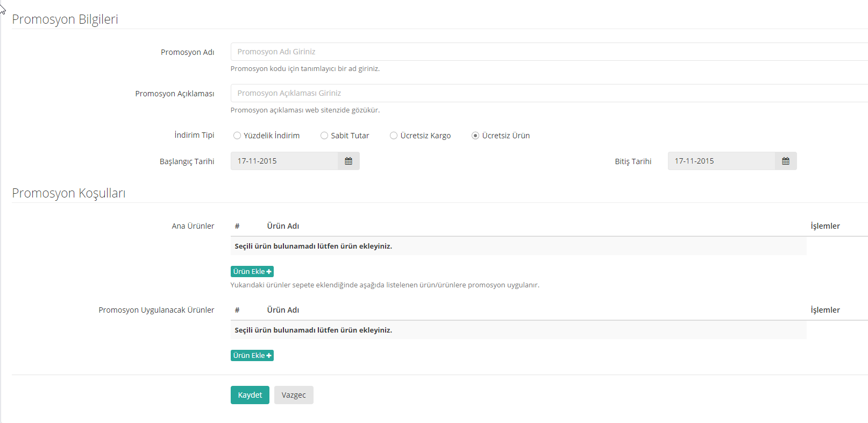Save the promotion with Kaydet
Image resolution: width=868 pixels, height=423 pixels.
[250, 395]
